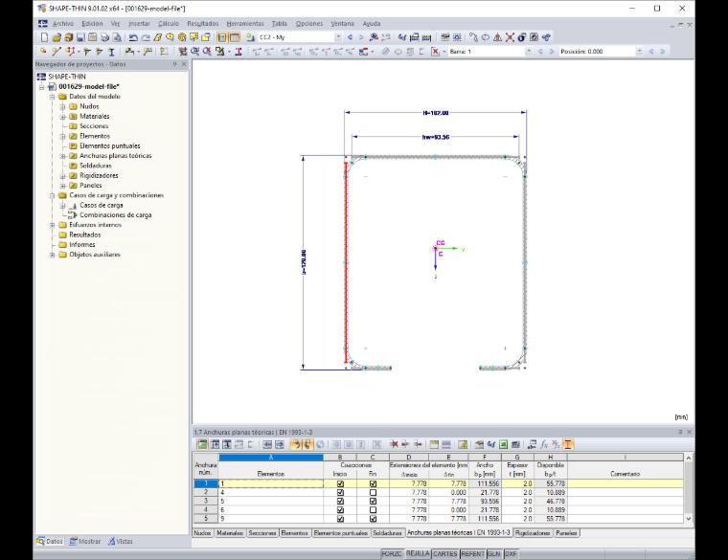The width and height of the screenshot is (728, 560).
Task: Uncheck Fin checkbox for row 1
Action: (x=373, y=483)
